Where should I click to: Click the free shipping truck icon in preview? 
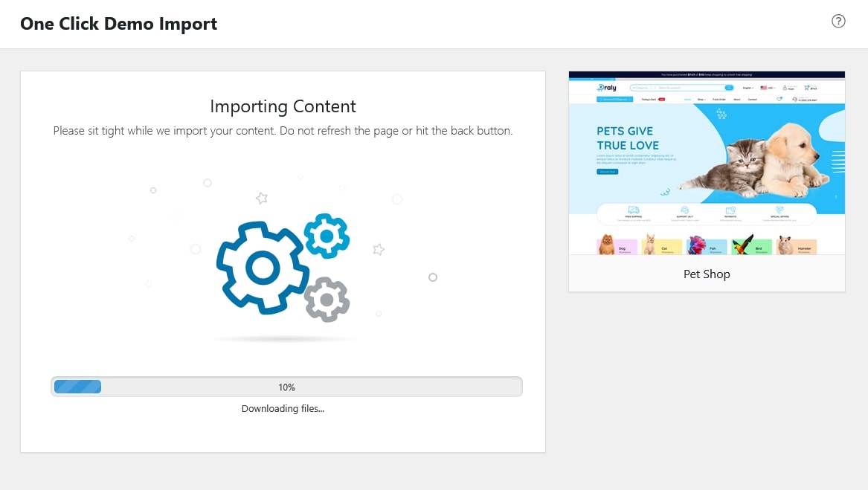[633, 210]
